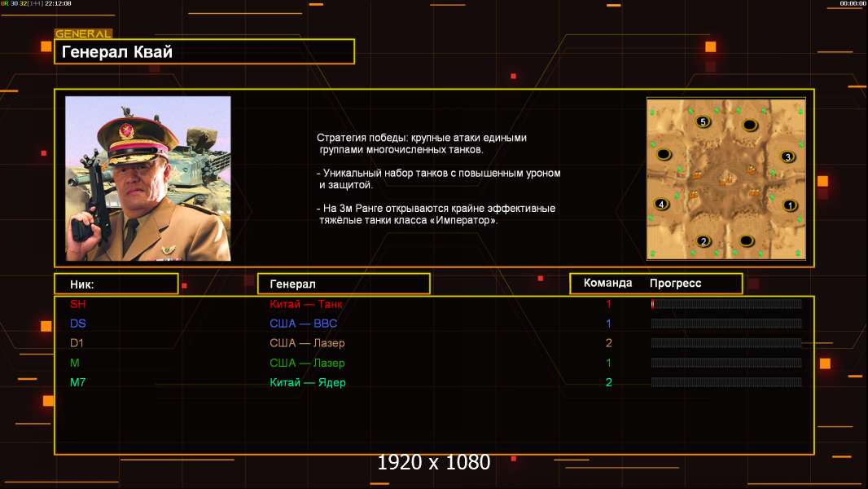Viewport: 868px width, 489px height.
Task: Click start position 5 on the minimap
Action: [703, 121]
